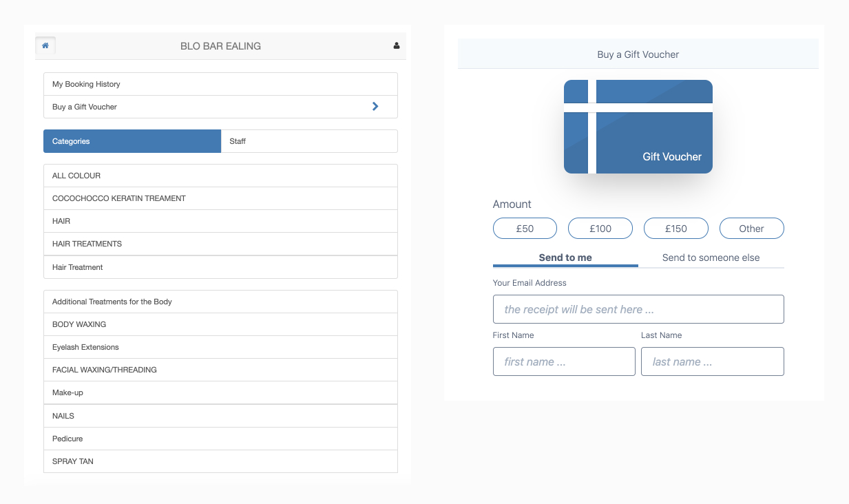Choose the £150 voucher amount
849x504 pixels.
(675, 229)
